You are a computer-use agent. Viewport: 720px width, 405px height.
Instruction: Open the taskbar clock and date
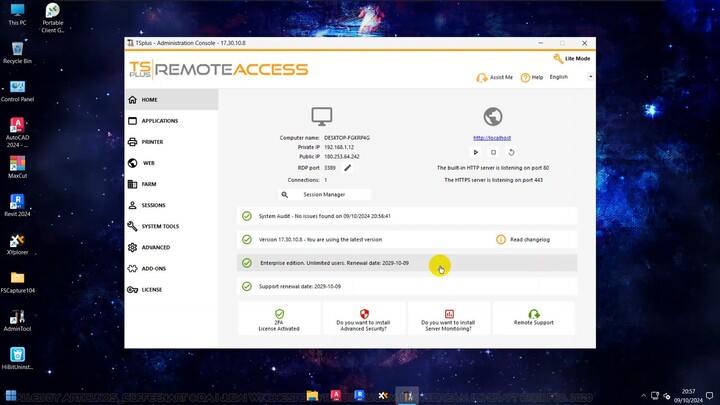pyautogui.click(x=688, y=396)
